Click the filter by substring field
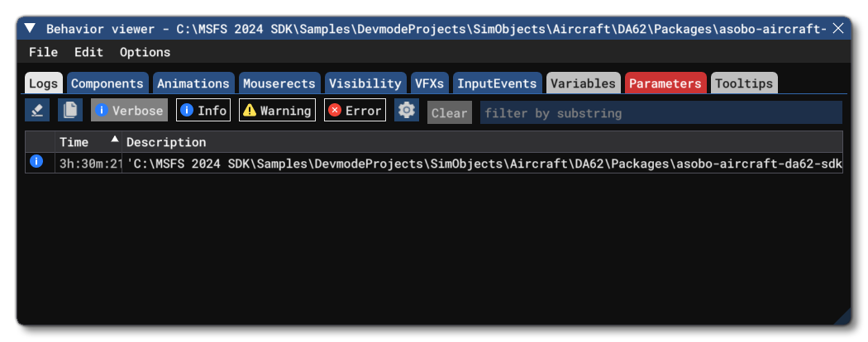 pos(660,113)
